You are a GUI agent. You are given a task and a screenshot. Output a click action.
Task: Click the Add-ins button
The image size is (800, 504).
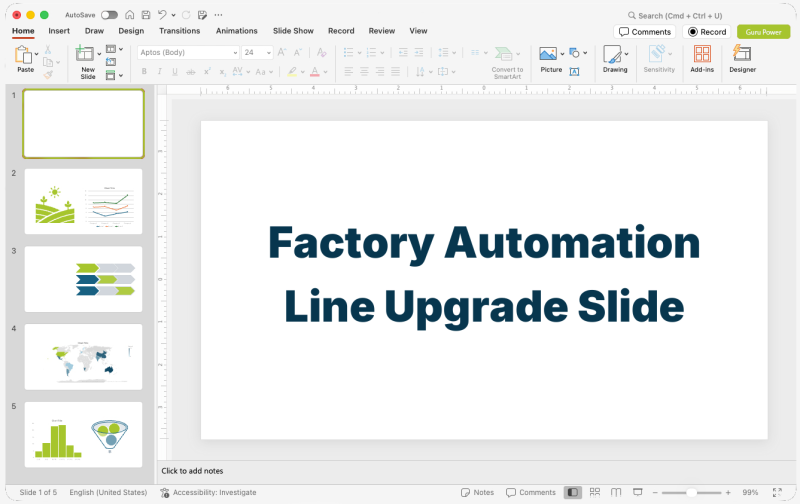pyautogui.click(x=702, y=59)
